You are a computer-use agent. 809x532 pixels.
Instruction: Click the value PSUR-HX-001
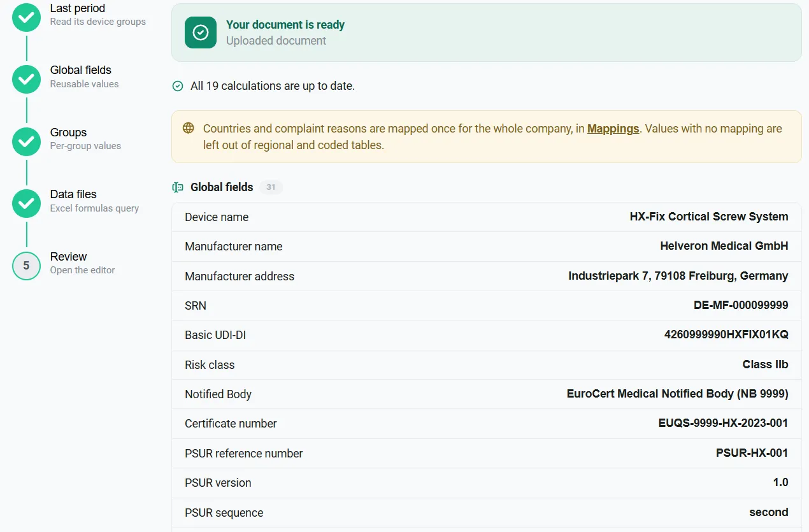tap(752, 453)
